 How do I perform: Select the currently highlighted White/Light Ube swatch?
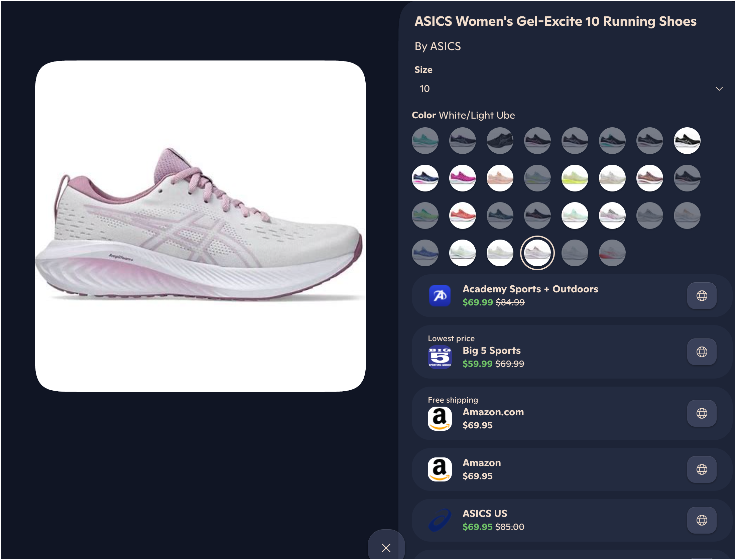(537, 253)
